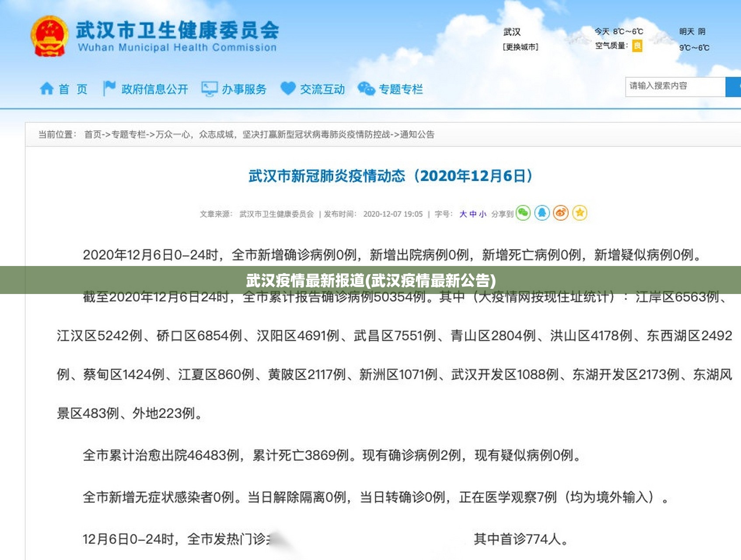Image resolution: width=741 pixels, height=560 pixels.
Task: Click the blue search button
Action: pyautogui.click(x=734, y=87)
